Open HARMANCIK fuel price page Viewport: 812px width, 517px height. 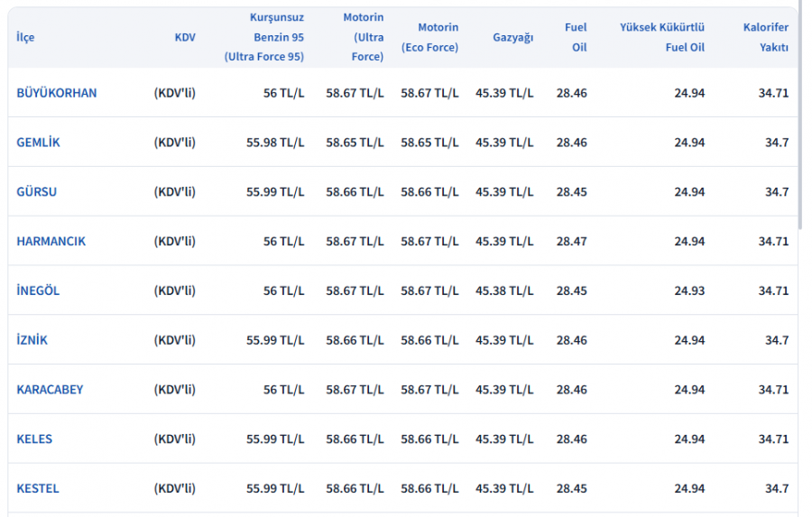coord(51,242)
